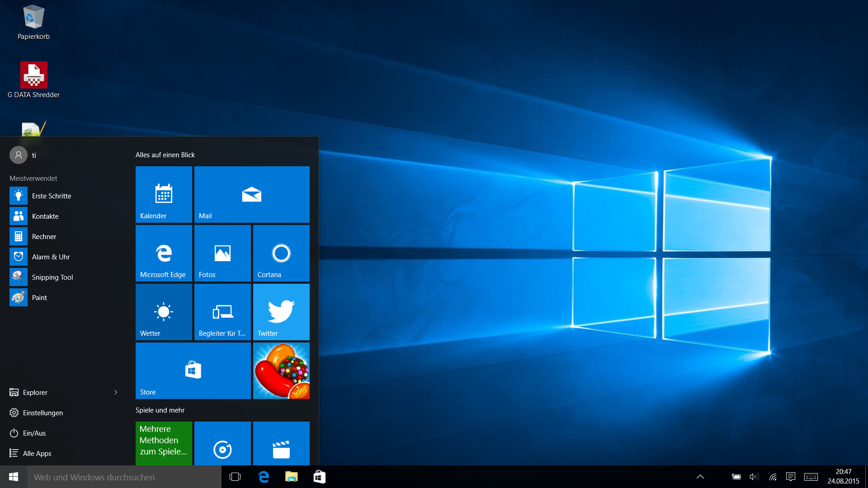The width and height of the screenshot is (868, 488).
Task: Show hidden system tray icons
Action: (700, 477)
